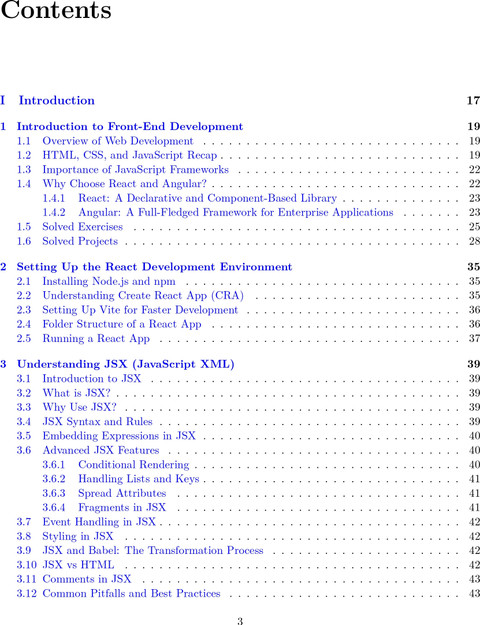Go to Solved Exercises section

click(x=83, y=227)
